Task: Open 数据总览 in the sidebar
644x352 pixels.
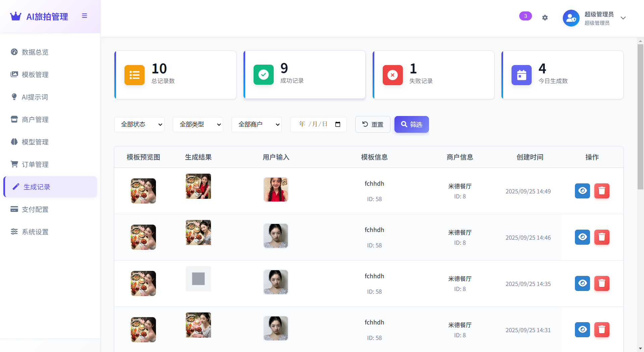Action: 35,52
